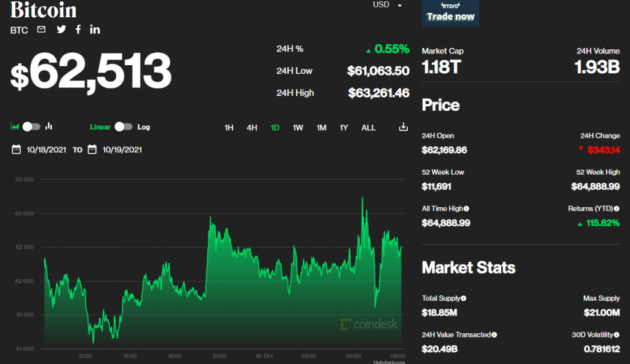Click the 24H Low value $61,063.50
The image size is (630, 364).
378,71
